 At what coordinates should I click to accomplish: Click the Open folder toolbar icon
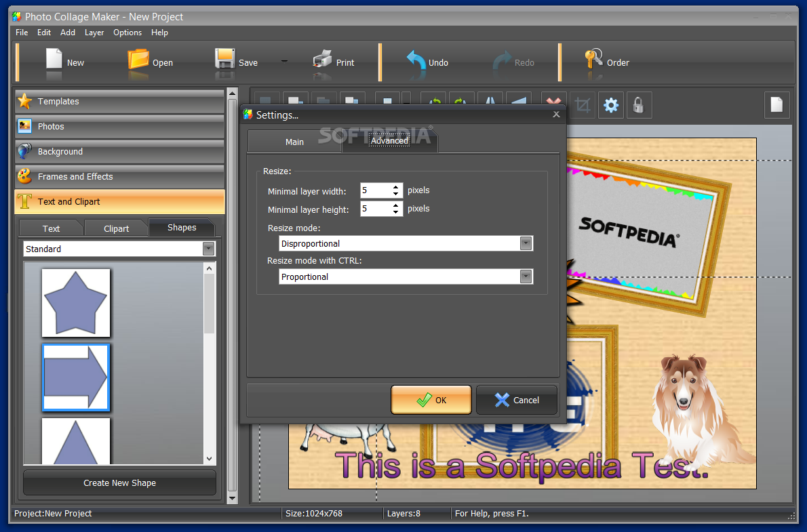click(x=138, y=59)
